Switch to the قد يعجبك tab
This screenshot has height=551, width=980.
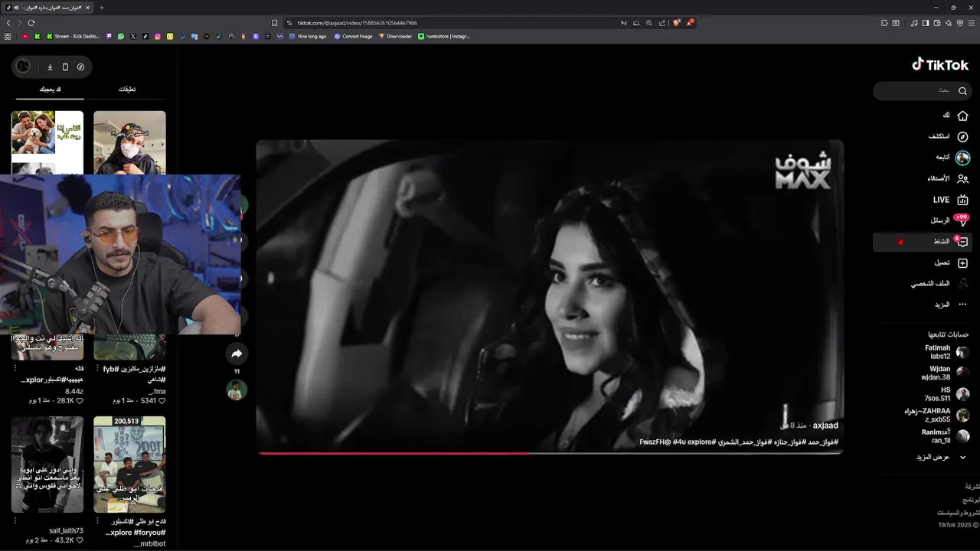pyautogui.click(x=50, y=90)
